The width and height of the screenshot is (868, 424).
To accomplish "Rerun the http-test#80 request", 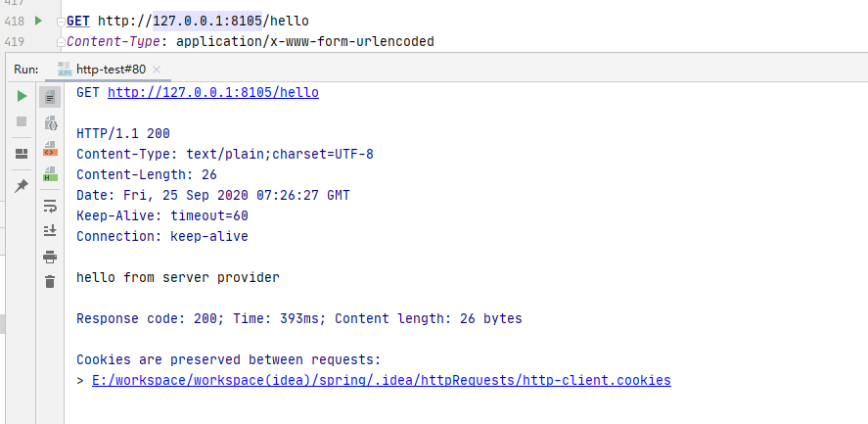I will click(22, 97).
